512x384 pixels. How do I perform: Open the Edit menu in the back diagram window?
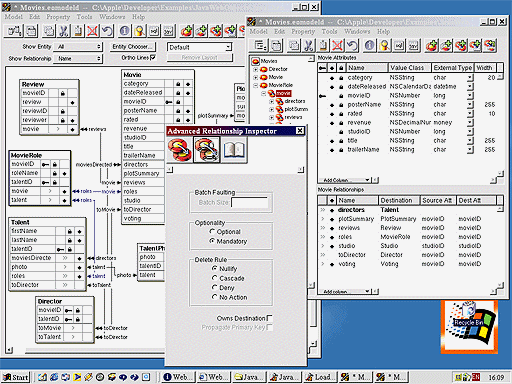pyautogui.click(x=34, y=17)
